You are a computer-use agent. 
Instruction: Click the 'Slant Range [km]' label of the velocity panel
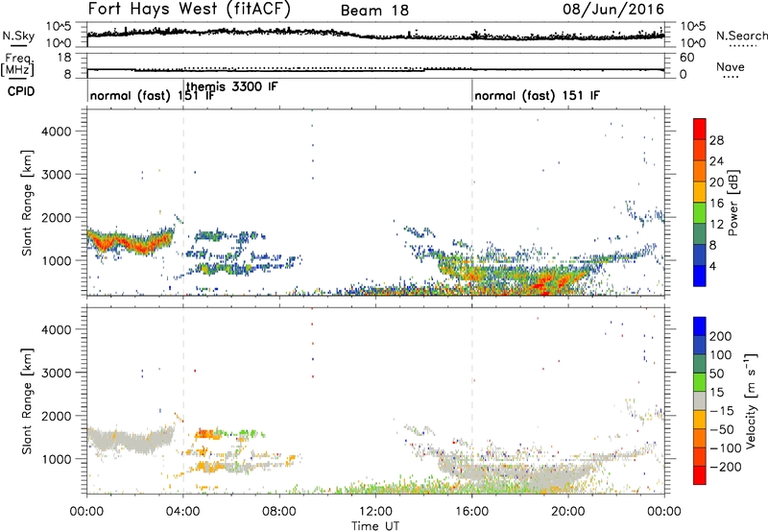pos(27,401)
